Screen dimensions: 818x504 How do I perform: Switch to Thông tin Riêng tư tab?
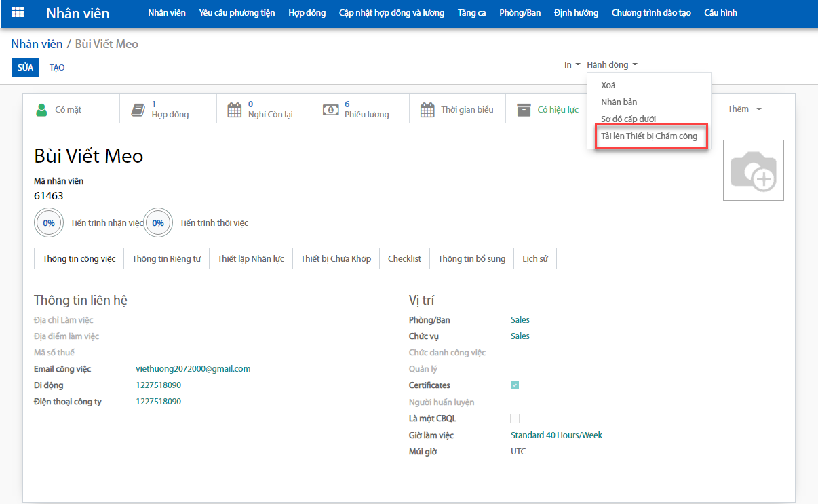(166, 258)
